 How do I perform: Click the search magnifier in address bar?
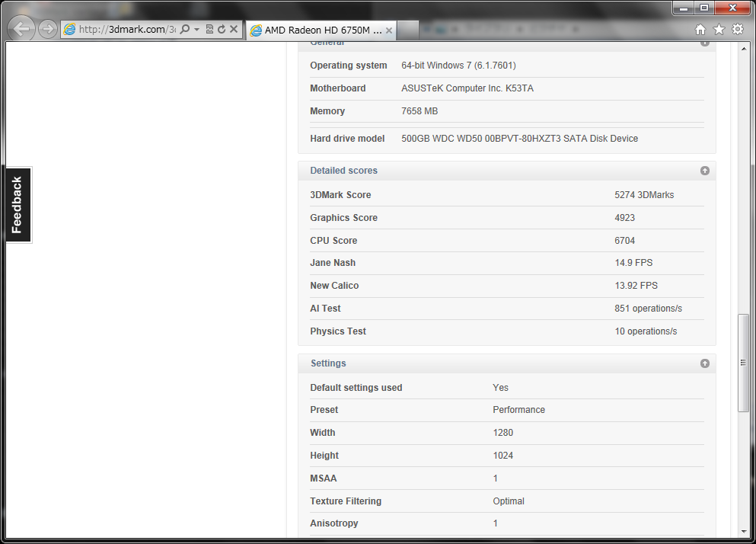184,30
